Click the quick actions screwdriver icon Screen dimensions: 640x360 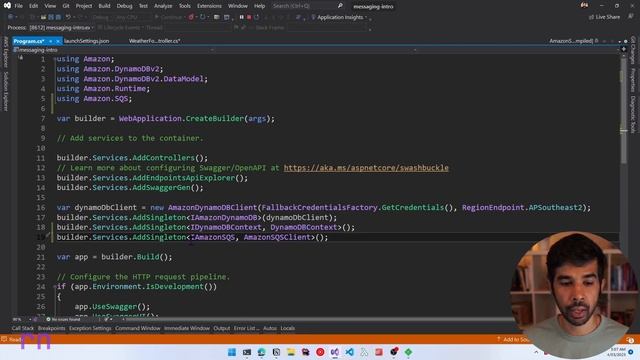click(x=48, y=236)
